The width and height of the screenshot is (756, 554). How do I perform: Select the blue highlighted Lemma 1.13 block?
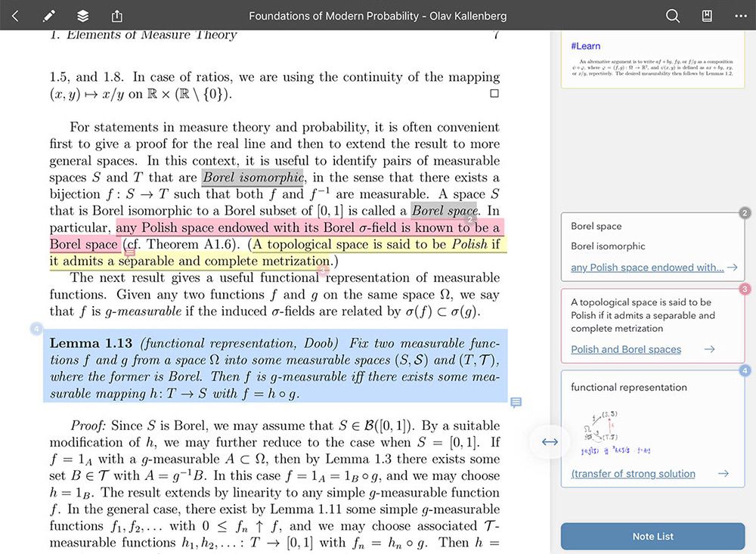coord(275,366)
